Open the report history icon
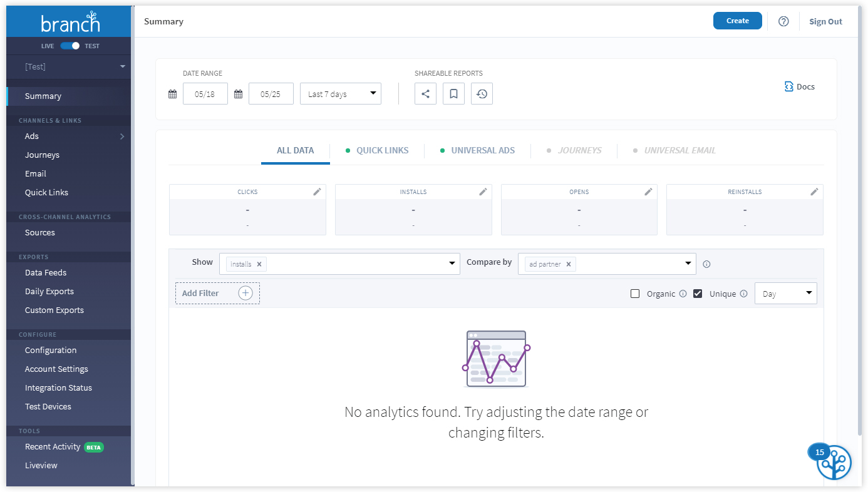This screenshot has height=492, width=868. tap(482, 94)
